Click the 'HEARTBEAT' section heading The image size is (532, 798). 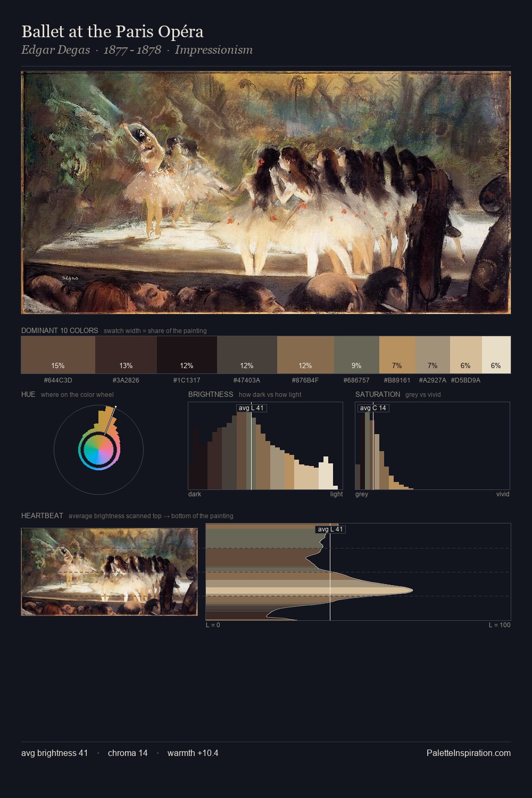(x=42, y=516)
